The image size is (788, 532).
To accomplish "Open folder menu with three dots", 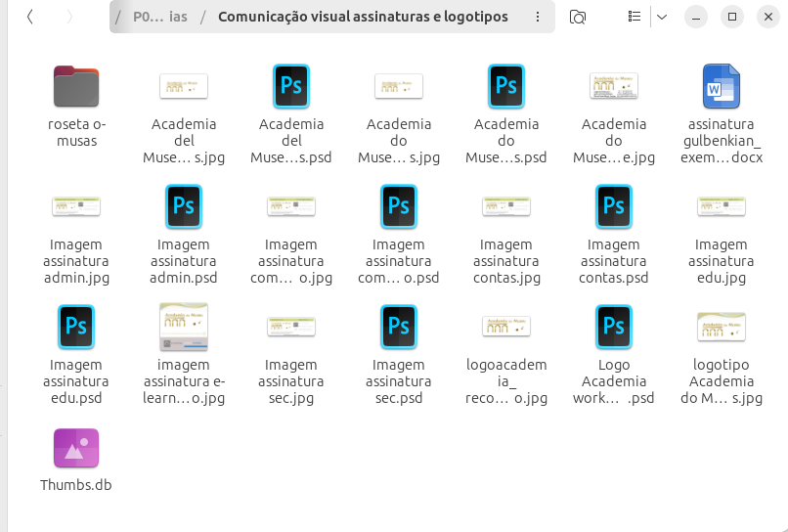I will pos(538,17).
